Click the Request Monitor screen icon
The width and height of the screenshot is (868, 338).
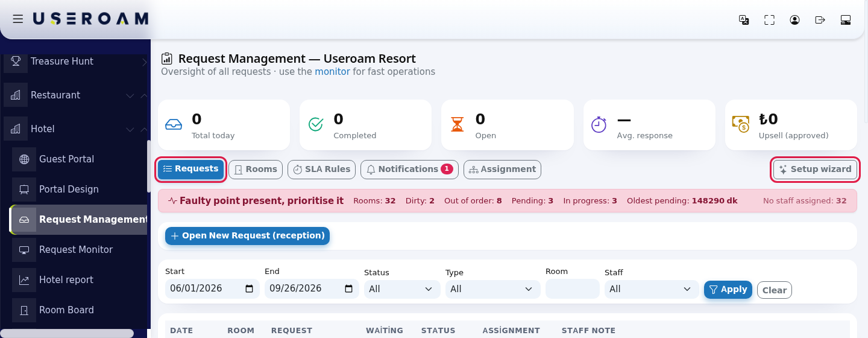(x=24, y=249)
